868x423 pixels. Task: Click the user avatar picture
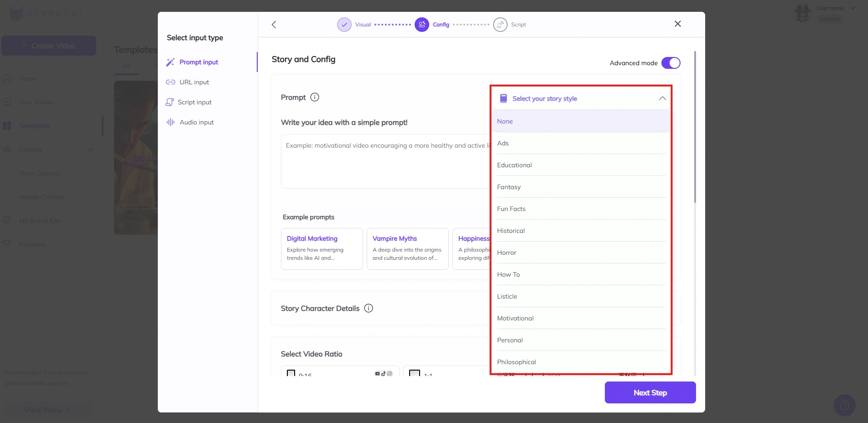(x=803, y=13)
